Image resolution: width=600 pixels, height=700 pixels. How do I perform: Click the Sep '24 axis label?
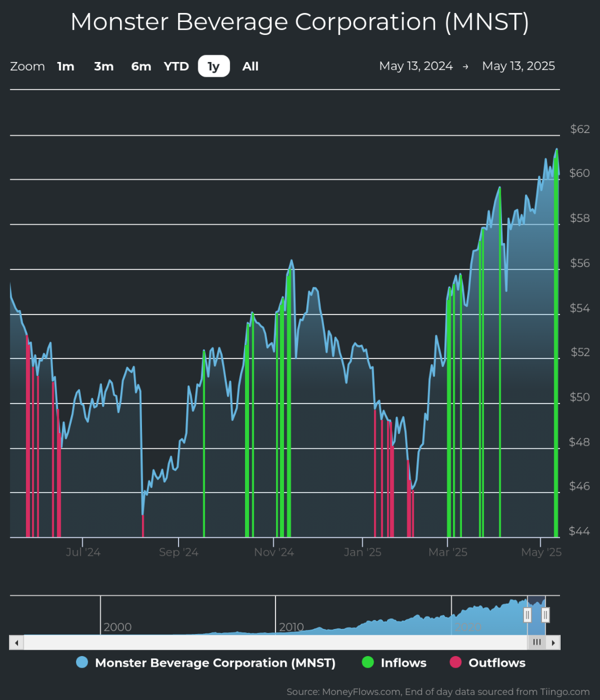[179, 552]
